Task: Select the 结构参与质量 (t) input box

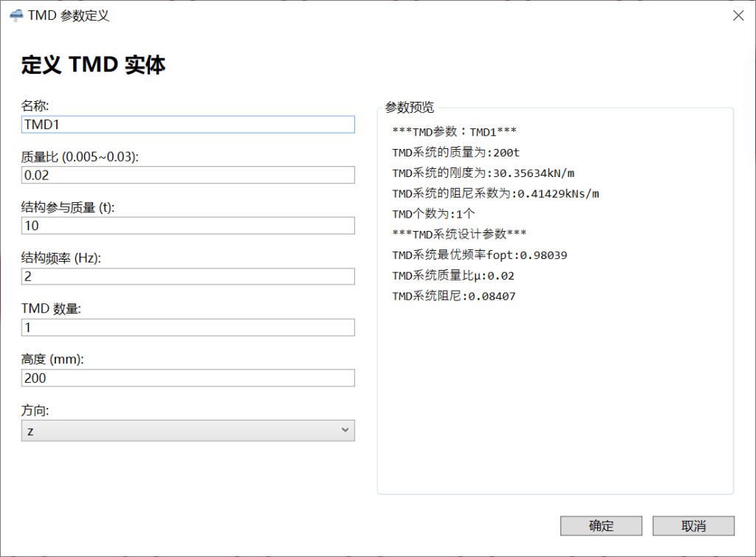Action: (188, 226)
